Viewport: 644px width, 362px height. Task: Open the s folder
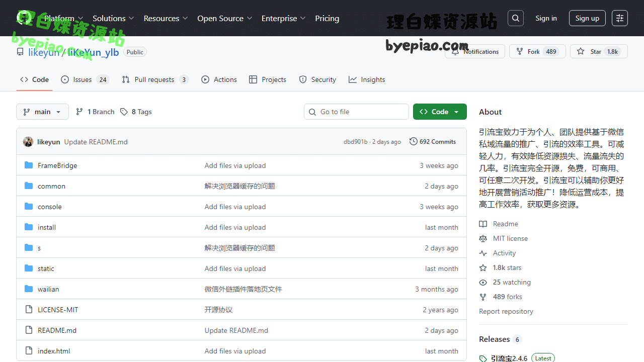click(39, 248)
